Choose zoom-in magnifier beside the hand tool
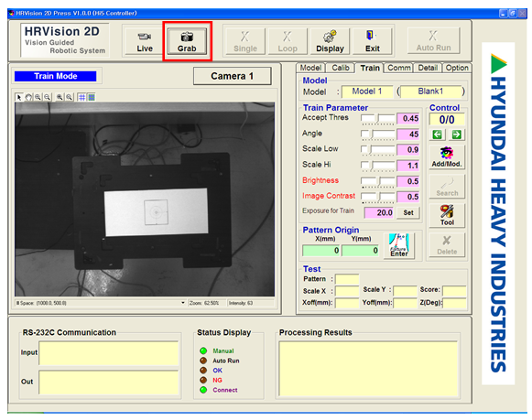Image resolution: width=532 pixels, height=420 pixels. [x=38, y=97]
